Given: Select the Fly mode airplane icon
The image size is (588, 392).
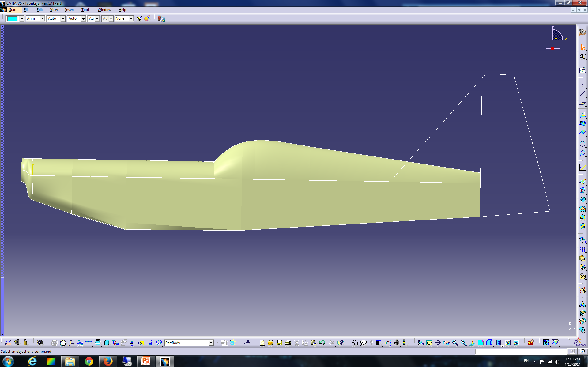Looking at the screenshot, I should 420,343.
